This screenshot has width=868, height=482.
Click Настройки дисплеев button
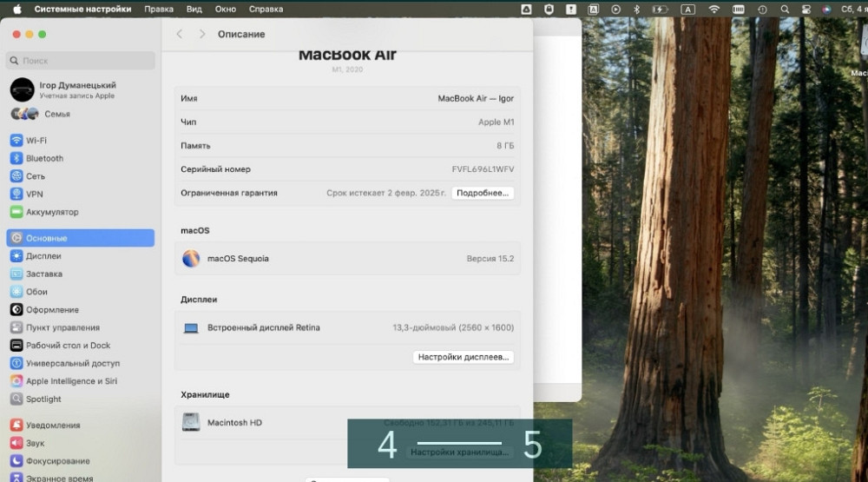tap(463, 357)
